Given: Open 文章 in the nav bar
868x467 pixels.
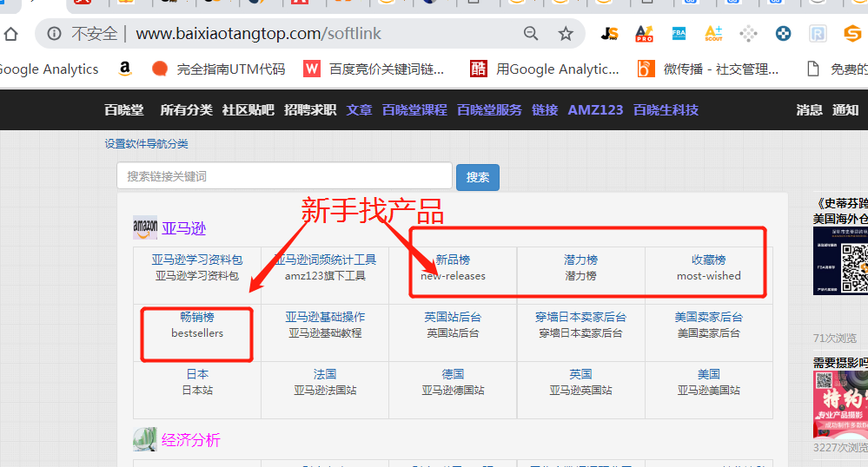Looking at the screenshot, I should (x=359, y=110).
